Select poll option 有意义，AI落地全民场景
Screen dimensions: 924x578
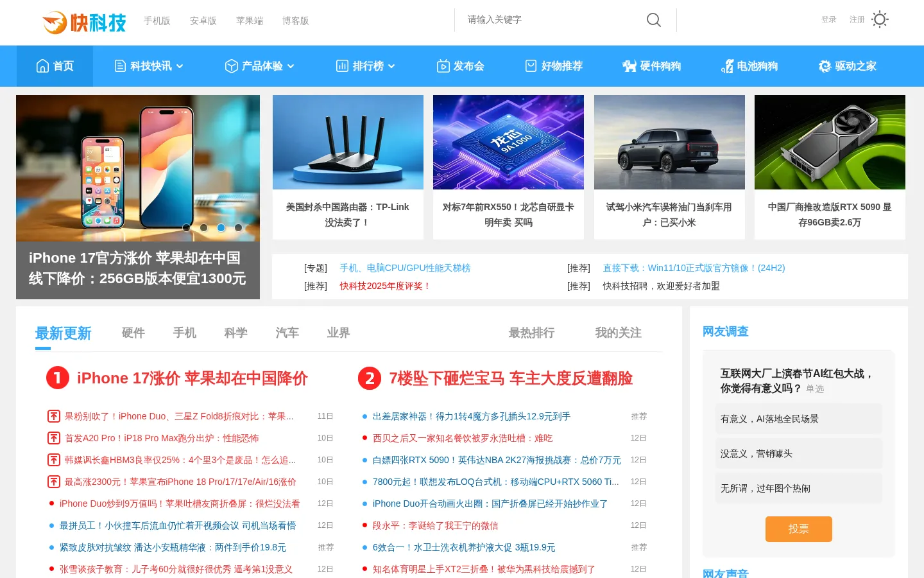[x=799, y=419]
